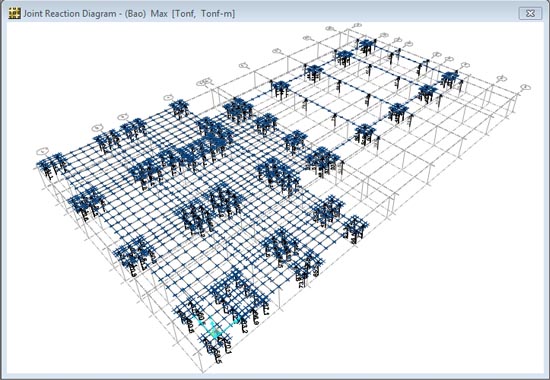Click the [Tonf, Tonf-m] units in the title
This screenshot has height=380, width=550.
pos(203,14)
